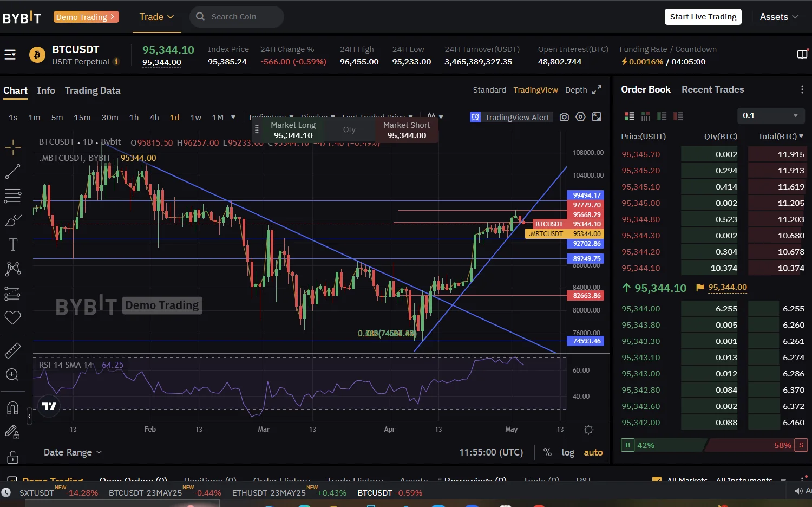
Task: Set chart interval to 4h
Action: click(154, 118)
